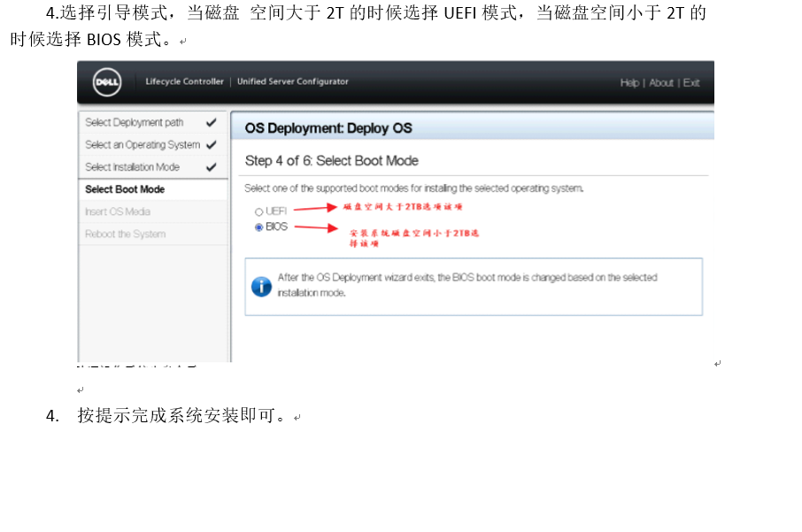The height and width of the screenshot is (532, 802).
Task: Click the Exit link in header
Action: pos(691,83)
